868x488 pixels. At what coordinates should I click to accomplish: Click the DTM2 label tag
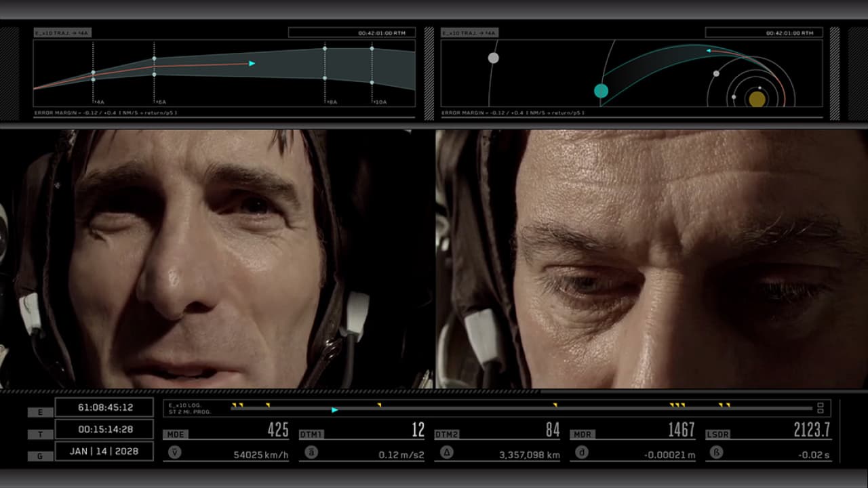[x=447, y=434]
